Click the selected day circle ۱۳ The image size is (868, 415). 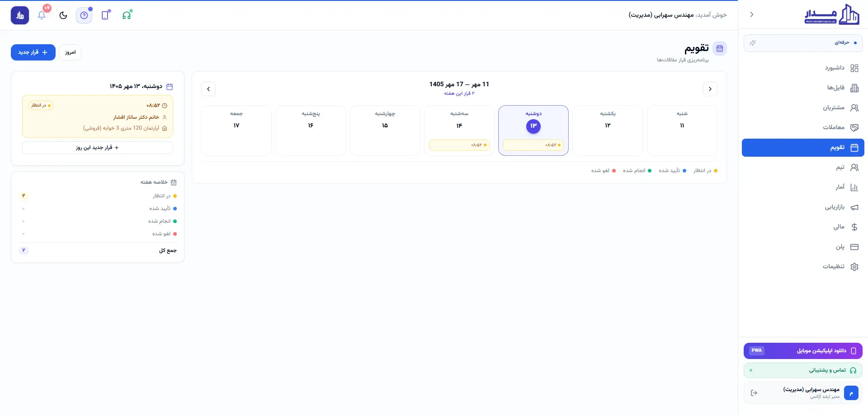533,126
